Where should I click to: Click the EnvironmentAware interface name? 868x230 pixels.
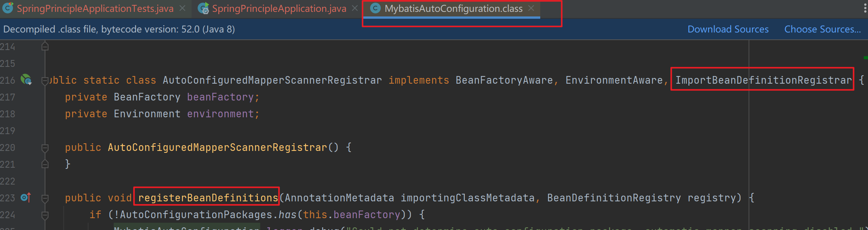pyautogui.click(x=614, y=80)
